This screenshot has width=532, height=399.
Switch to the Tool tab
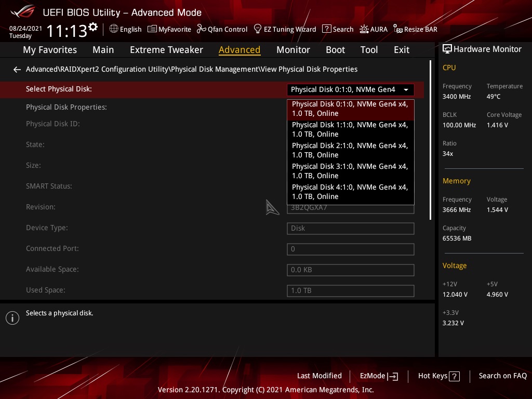pos(369,50)
